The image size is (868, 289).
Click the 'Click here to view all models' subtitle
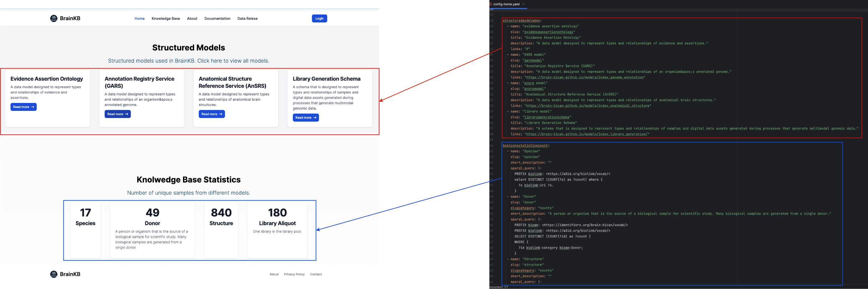click(x=189, y=61)
